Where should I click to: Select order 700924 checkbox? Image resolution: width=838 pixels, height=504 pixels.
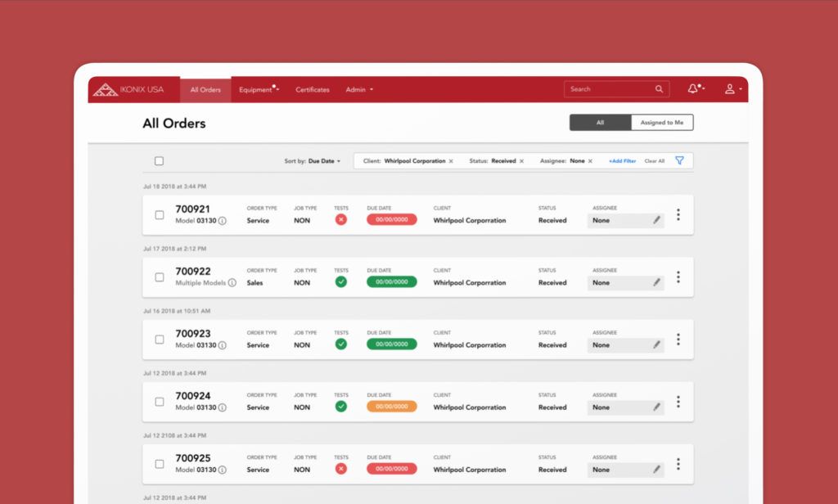(160, 402)
